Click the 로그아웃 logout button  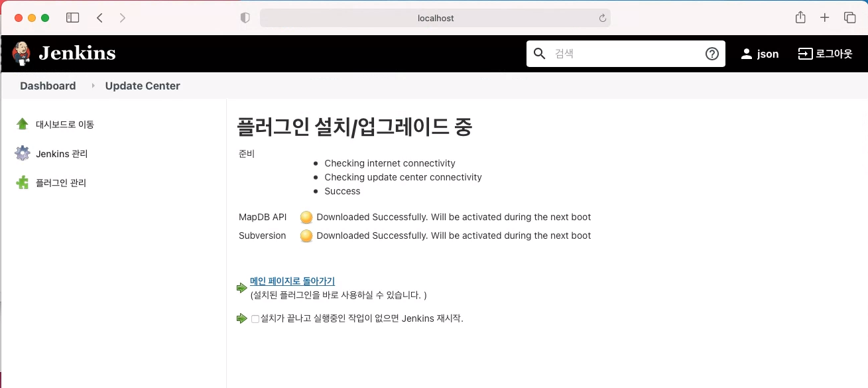coord(825,54)
